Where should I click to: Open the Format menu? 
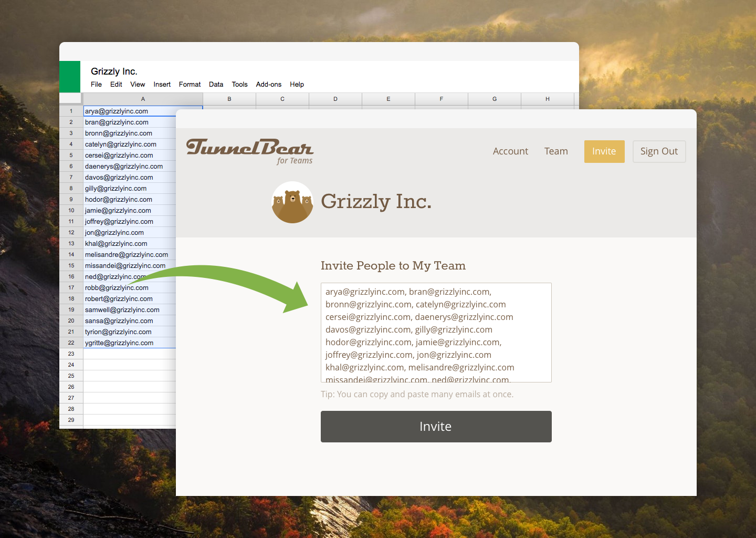point(190,85)
